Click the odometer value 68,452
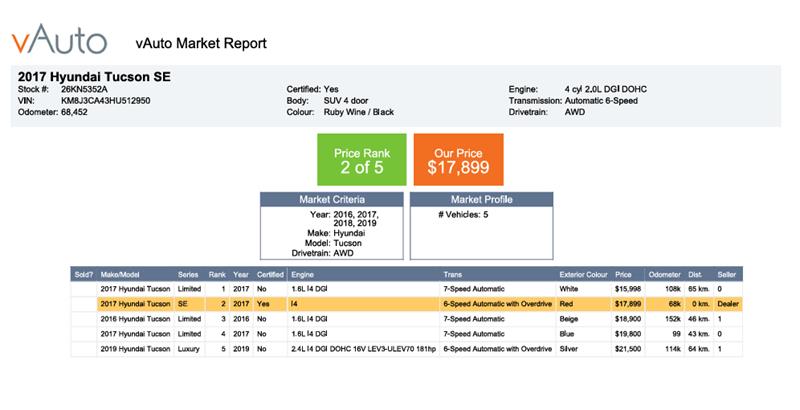This screenshot has width=800, height=410. point(74,112)
